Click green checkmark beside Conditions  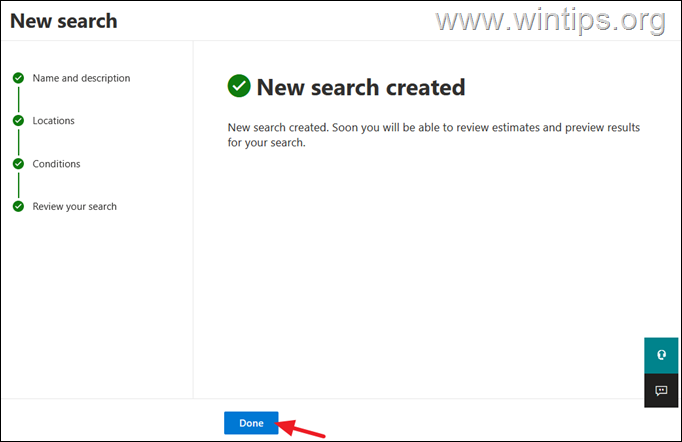18,164
